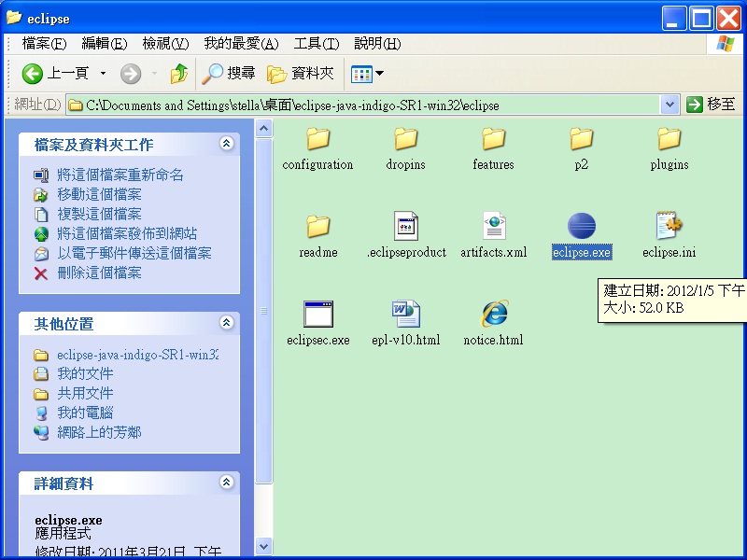Click the side panel scrollbar thumb
The height and width of the screenshot is (560, 747).
pos(263,311)
